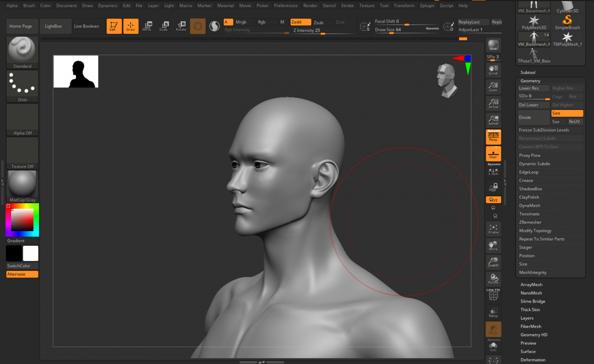Turn off Ghost transparency mode
594x364 pixels.
(493, 329)
